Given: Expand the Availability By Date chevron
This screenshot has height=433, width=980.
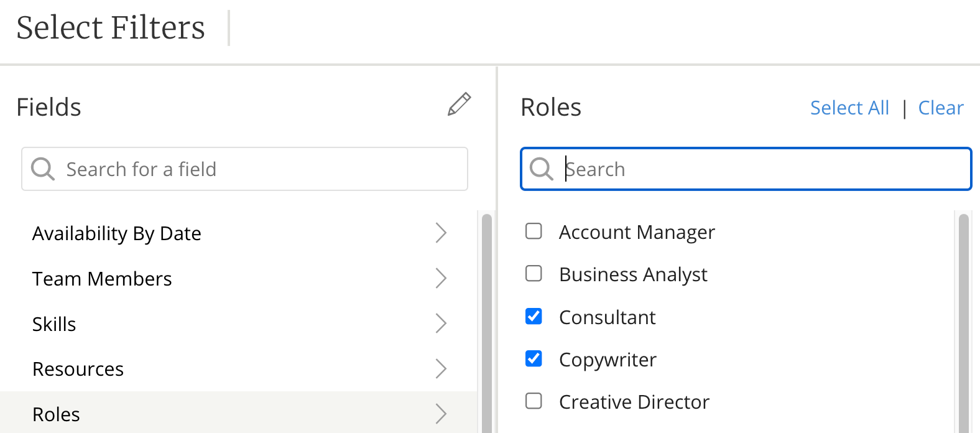Looking at the screenshot, I should coord(441,233).
